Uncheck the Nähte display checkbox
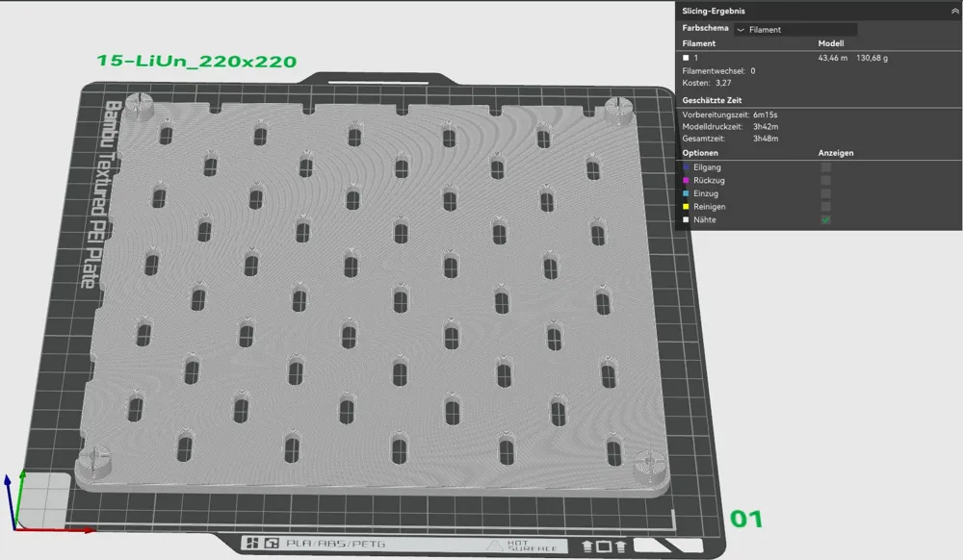Viewport: 963px width, 560px height. (826, 219)
